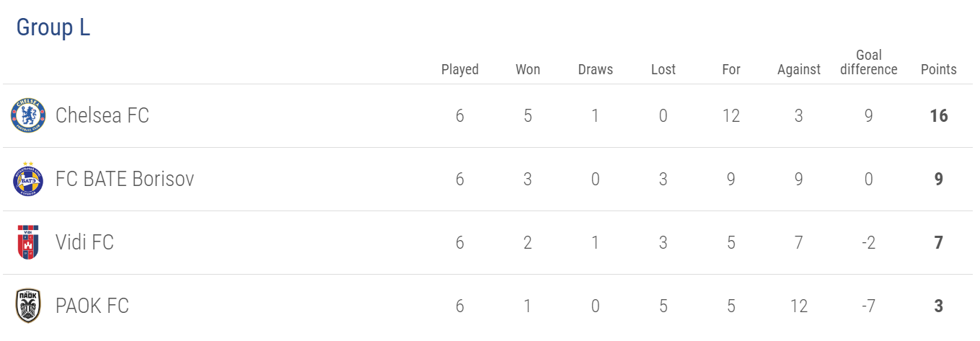Click the Won column header
This screenshot has width=980, height=341.
click(x=528, y=69)
